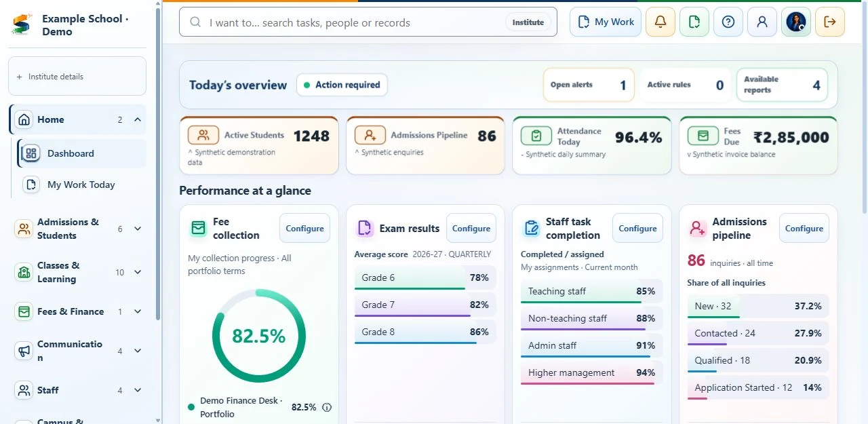Click the Example School logo icon
This screenshot has height=424, width=868.
(22, 25)
